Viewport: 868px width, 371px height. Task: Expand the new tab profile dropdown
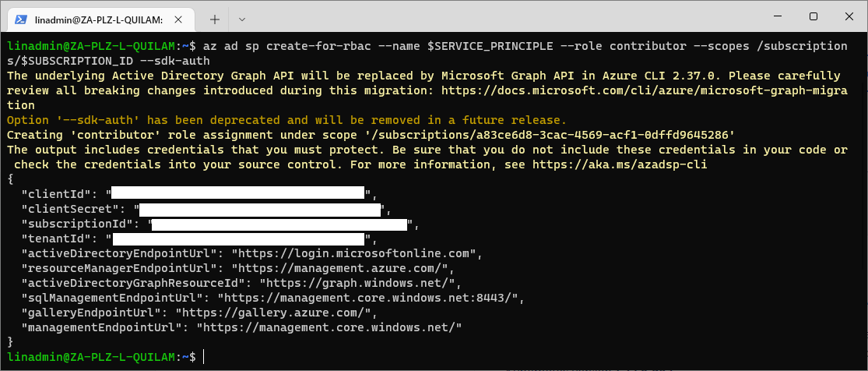(x=242, y=19)
